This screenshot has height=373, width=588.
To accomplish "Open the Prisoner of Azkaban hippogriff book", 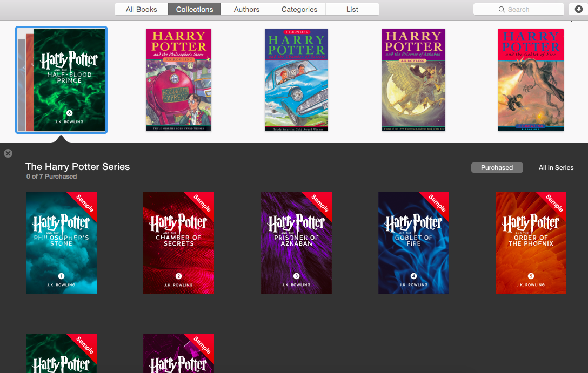I will [413, 80].
